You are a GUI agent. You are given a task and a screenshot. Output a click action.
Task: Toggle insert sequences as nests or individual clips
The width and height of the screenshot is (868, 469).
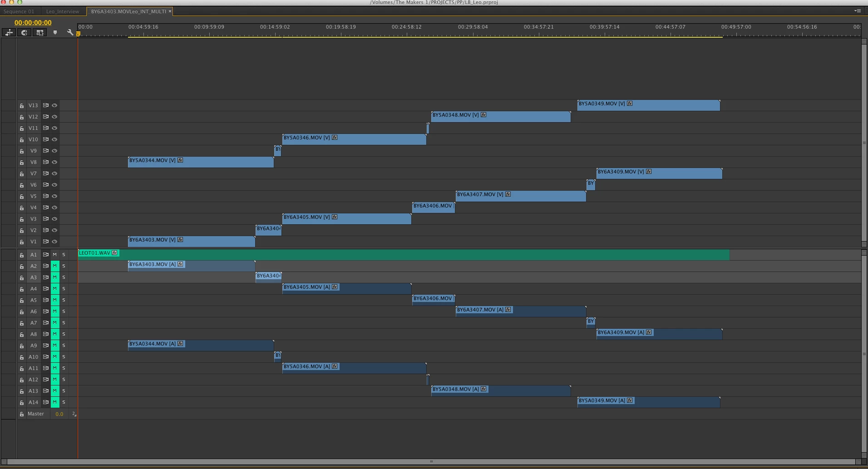[x=9, y=32]
